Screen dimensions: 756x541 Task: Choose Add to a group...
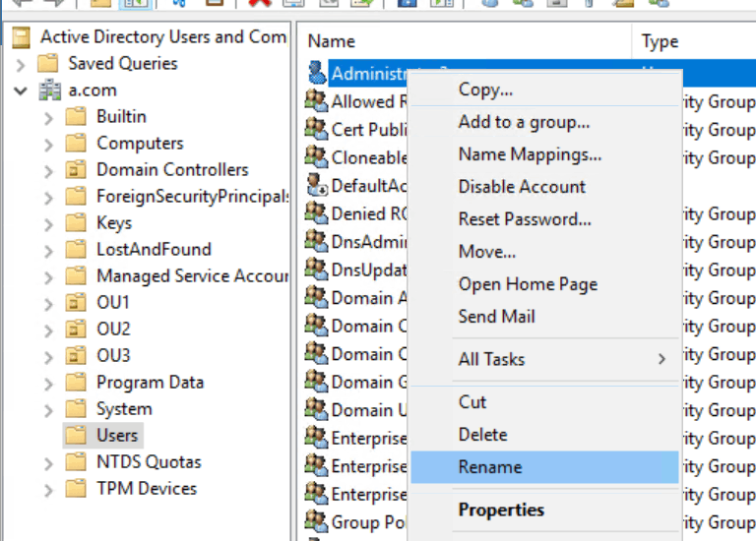coord(543,122)
